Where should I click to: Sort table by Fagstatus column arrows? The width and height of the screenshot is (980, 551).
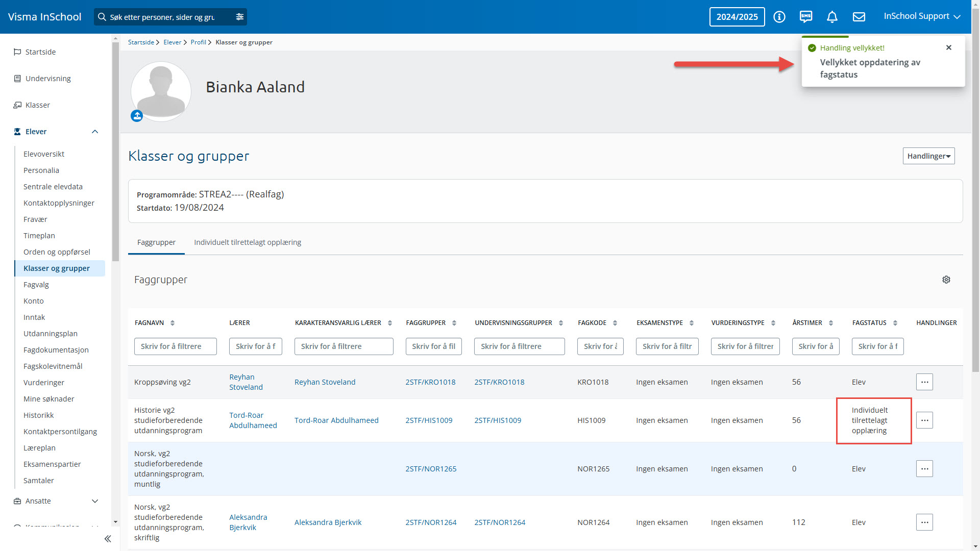pyautogui.click(x=895, y=323)
